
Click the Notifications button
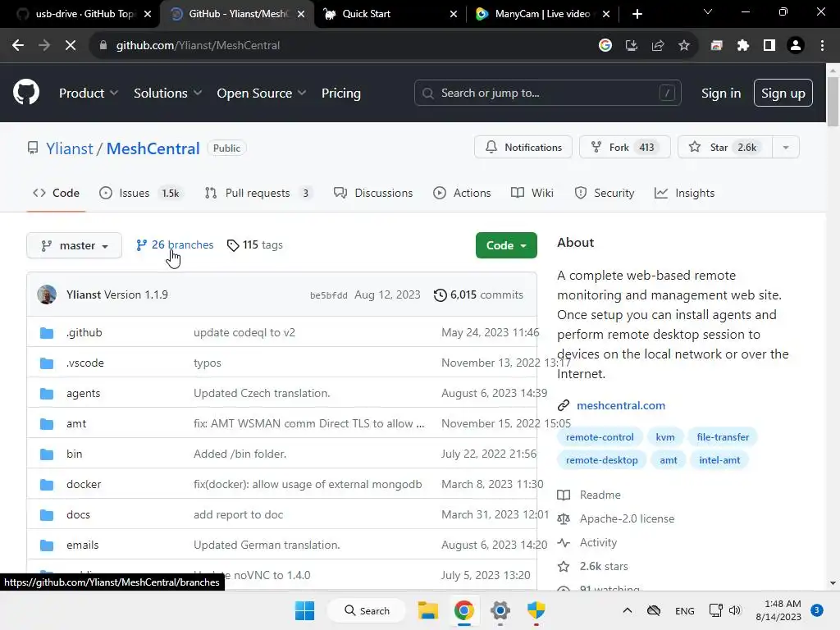[523, 148]
